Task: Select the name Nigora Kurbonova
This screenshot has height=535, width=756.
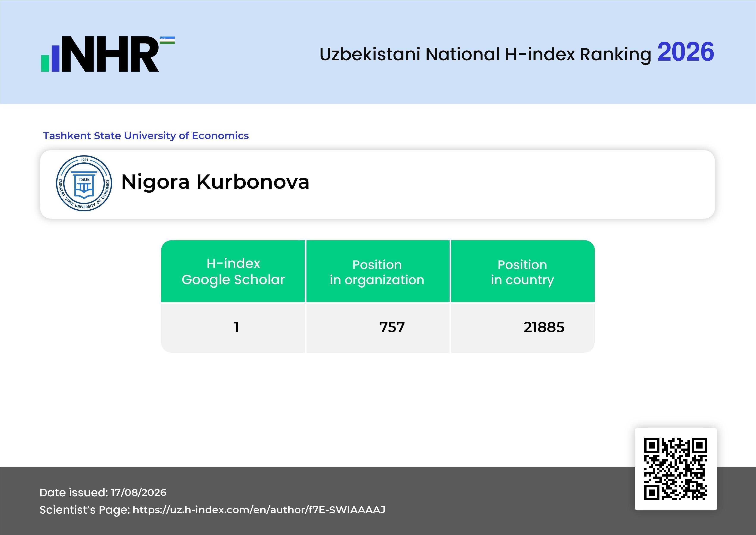Action: (x=215, y=182)
